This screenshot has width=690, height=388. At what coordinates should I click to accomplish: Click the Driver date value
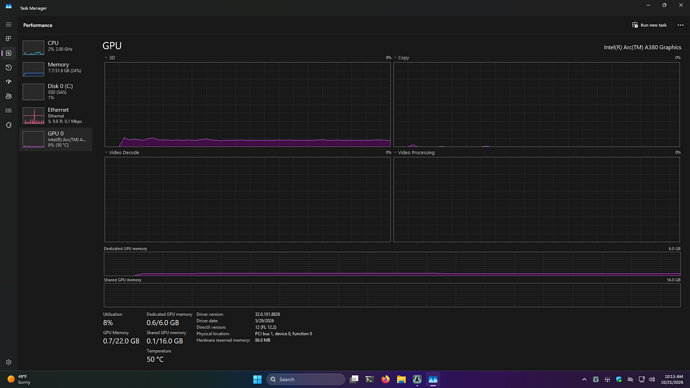coord(264,321)
